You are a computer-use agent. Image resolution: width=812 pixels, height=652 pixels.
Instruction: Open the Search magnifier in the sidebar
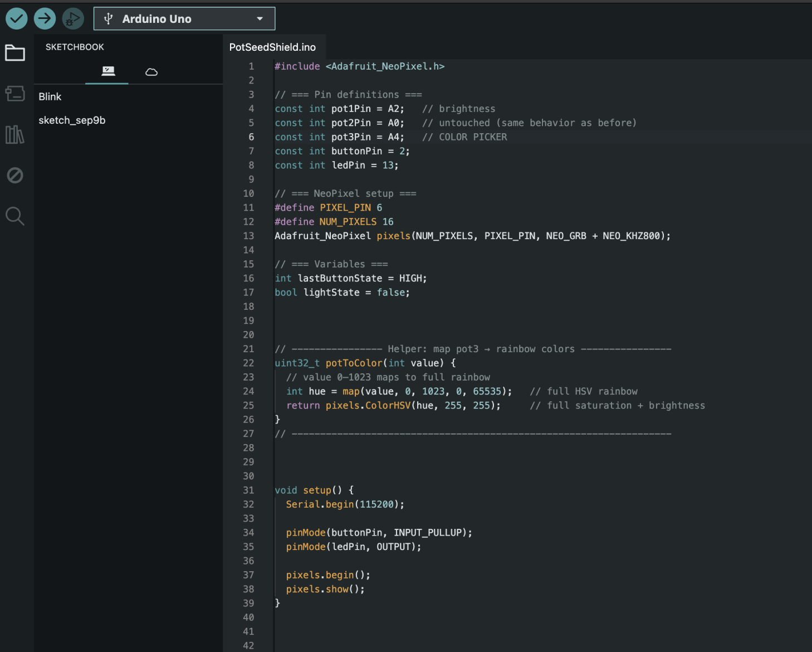(15, 216)
